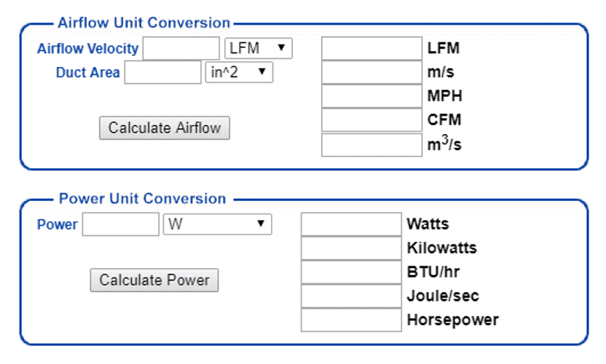Click the LFM result field
The height and width of the screenshot is (364, 606).
click(371, 49)
